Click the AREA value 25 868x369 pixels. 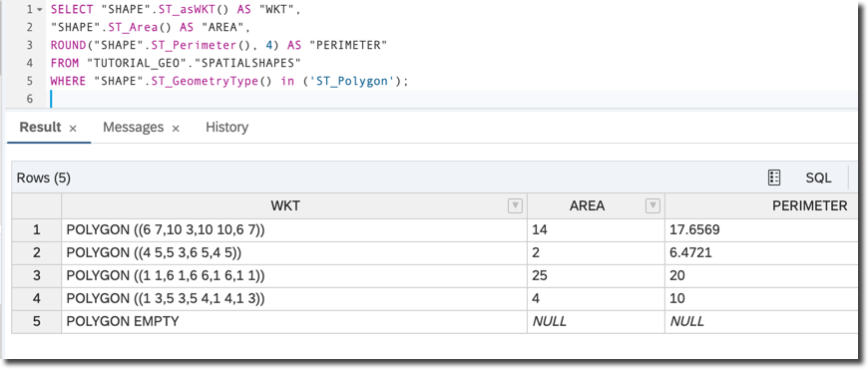click(x=597, y=275)
